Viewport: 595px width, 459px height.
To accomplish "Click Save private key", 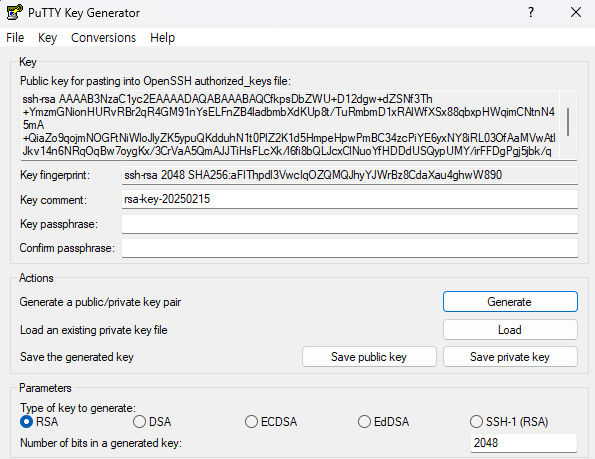I will [510, 357].
